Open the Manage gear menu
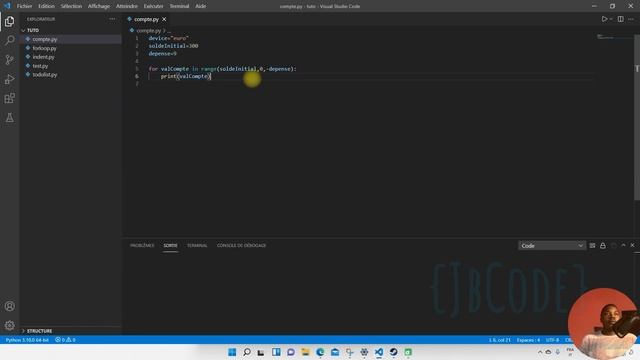Image resolution: width=640 pixels, height=360 pixels. (x=9, y=325)
